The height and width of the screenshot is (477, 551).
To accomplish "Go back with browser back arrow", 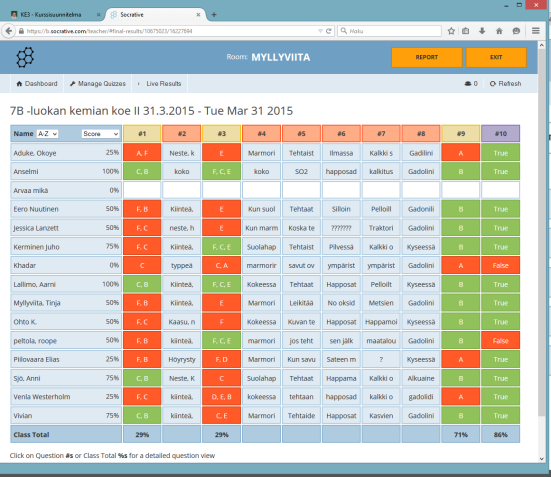I will [x=9, y=31].
